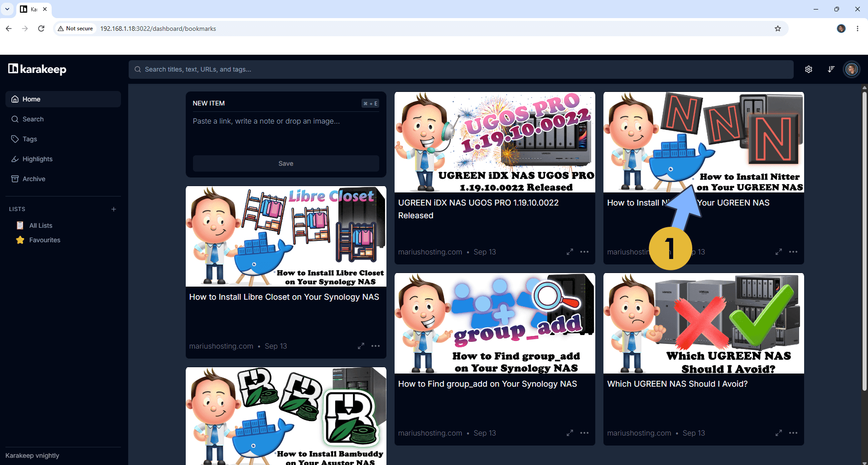
Task: Open the user profile avatar menu
Action: [x=852, y=69]
